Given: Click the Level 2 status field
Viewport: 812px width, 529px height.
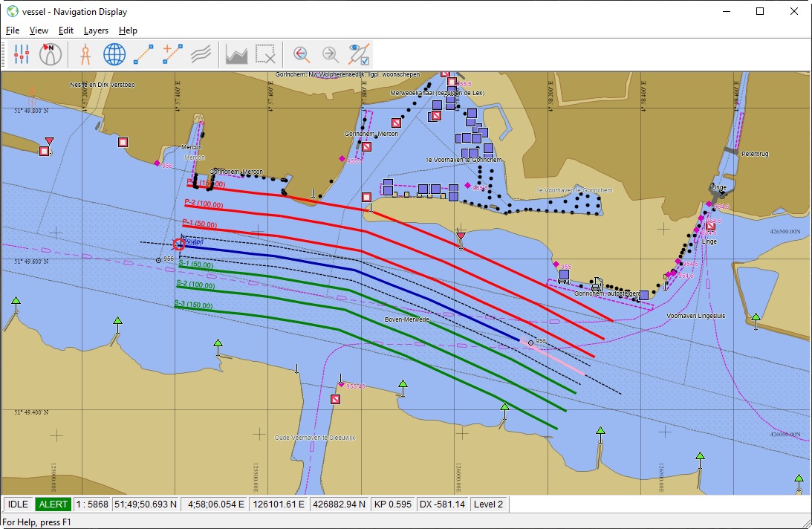Looking at the screenshot, I should point(489,504).
